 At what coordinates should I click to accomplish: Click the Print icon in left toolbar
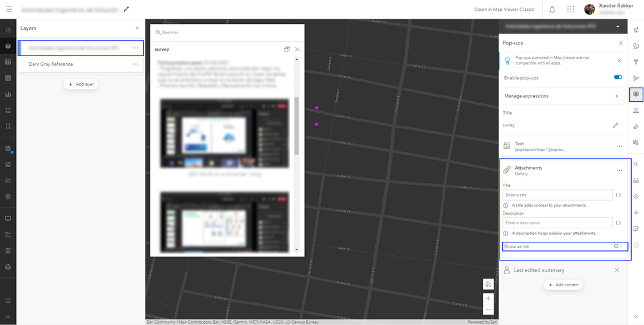8,267
